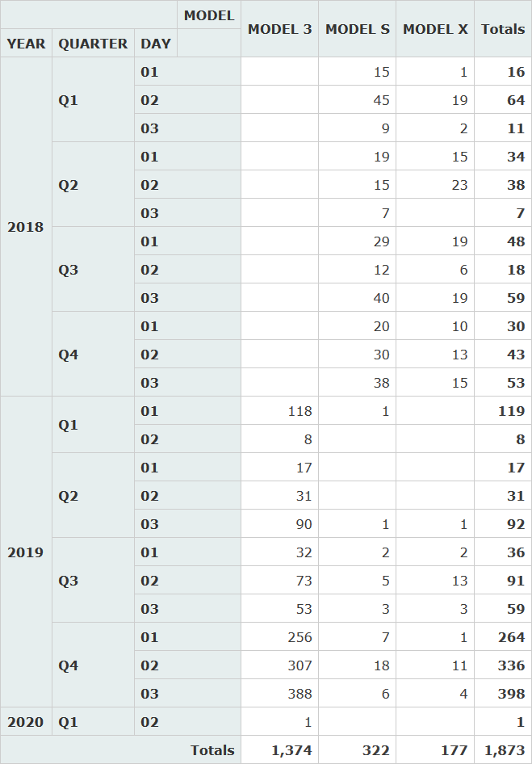Select the grand total cell 1,873
This screenshot has width=532, height=764.
point(503,750)
